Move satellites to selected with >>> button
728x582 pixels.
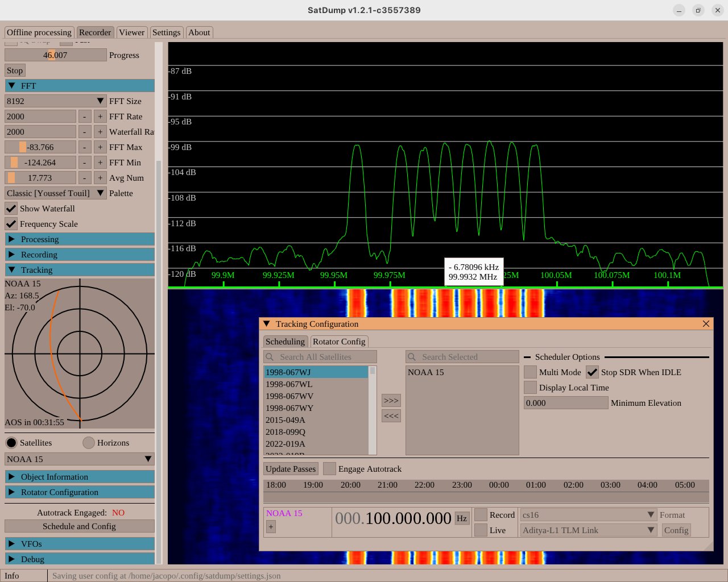tap(391, 401)
